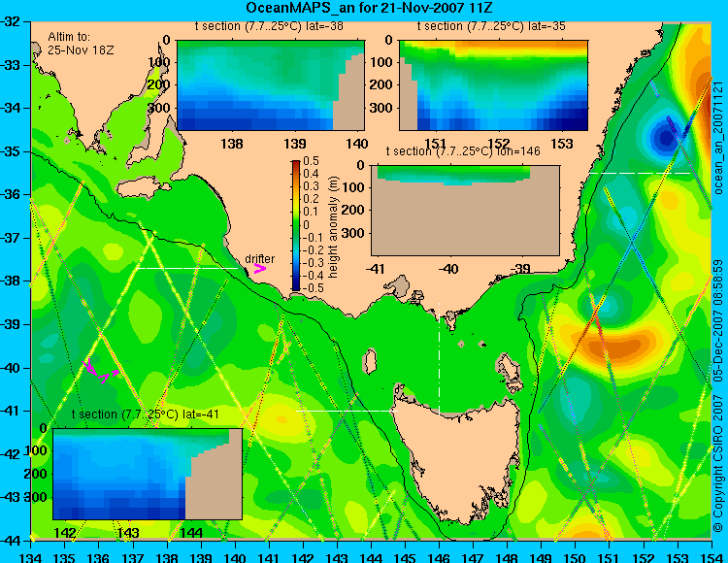Click the '05-Dec-2007 08:58:59' timestamp text

click(719, 320)
